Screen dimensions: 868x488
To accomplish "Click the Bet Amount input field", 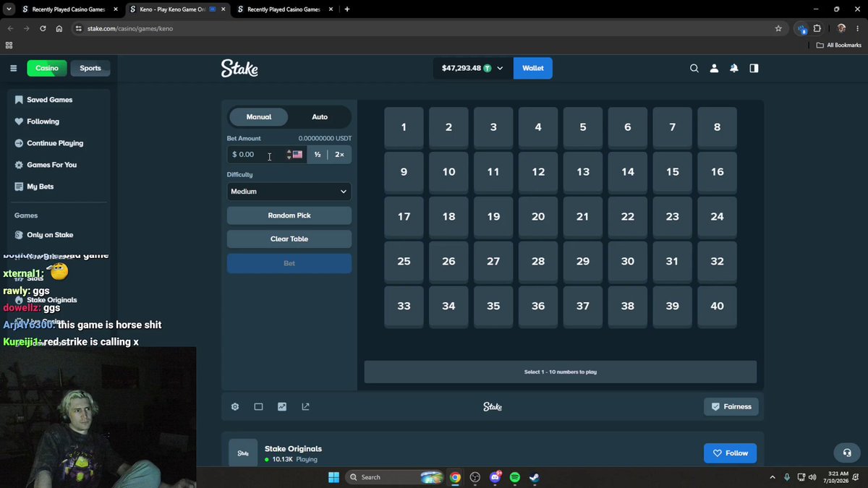I will [x=267, y=155].
